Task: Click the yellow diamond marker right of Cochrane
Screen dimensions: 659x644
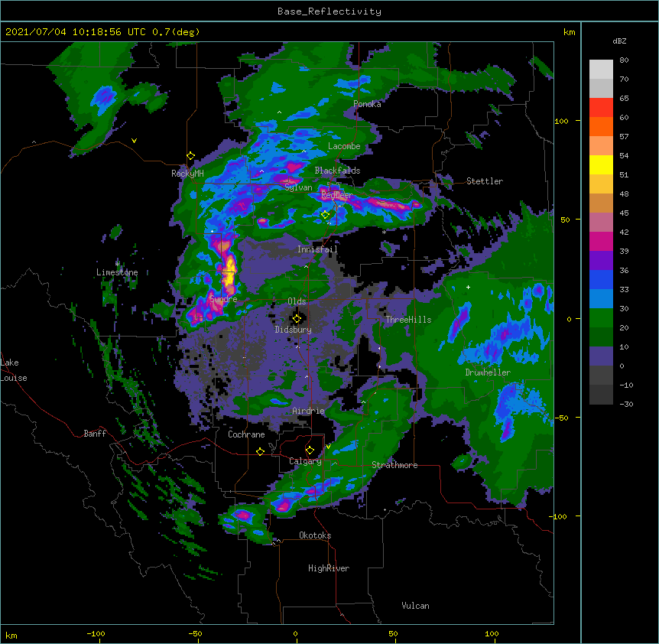Action: pos(260,451)
